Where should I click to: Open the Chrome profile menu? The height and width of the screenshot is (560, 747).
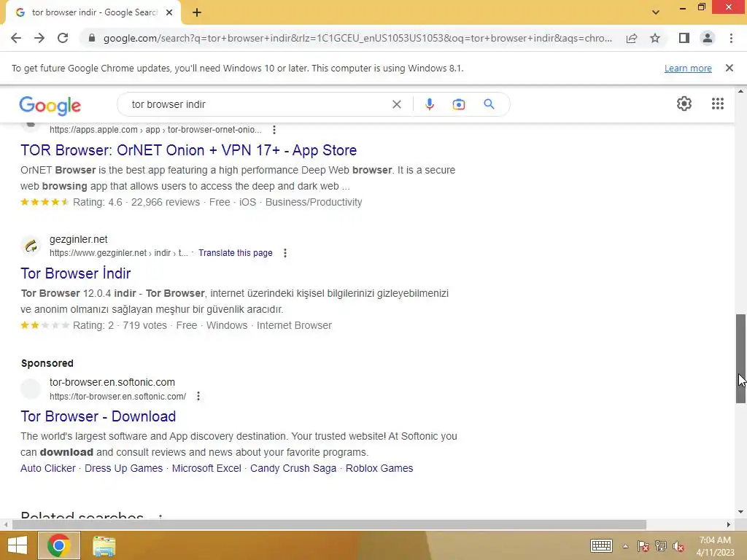tap(708, 38)
